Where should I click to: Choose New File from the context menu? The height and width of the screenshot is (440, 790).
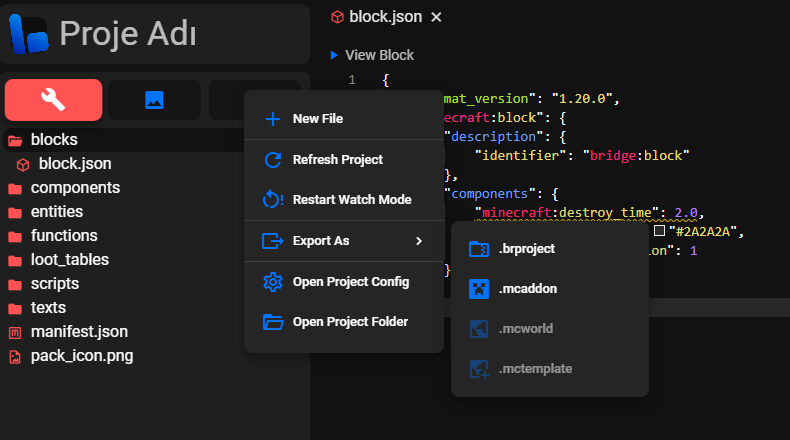[317, 119]
